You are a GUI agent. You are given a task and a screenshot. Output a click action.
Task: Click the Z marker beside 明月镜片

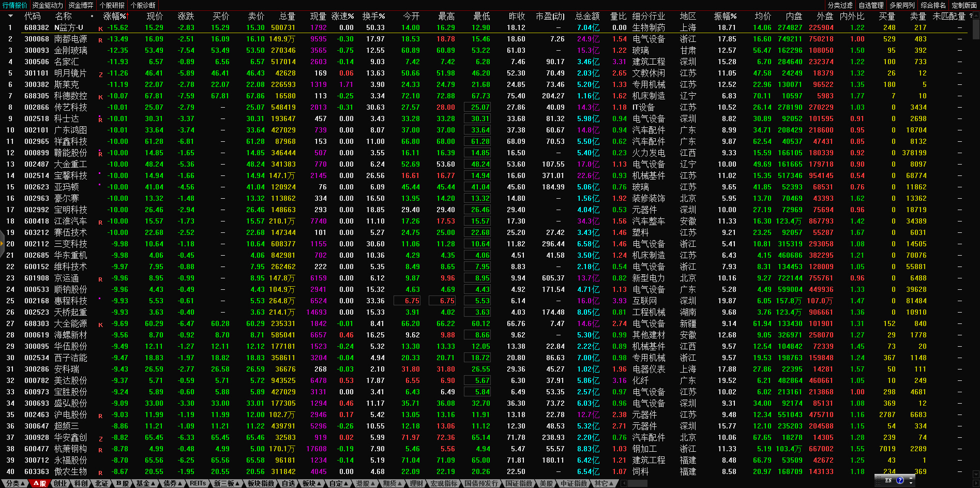pyautogui.click(x=100, y=75)
